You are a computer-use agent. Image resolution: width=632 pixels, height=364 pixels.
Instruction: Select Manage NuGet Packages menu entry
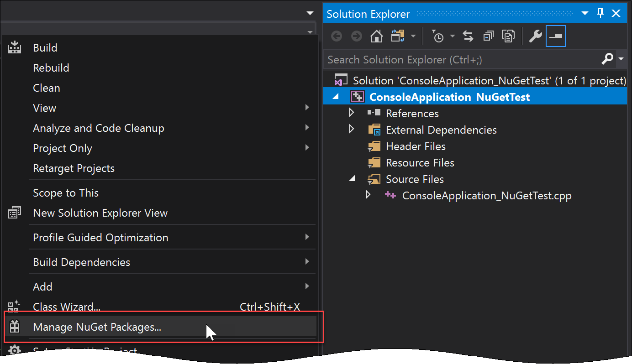(97, 327)
